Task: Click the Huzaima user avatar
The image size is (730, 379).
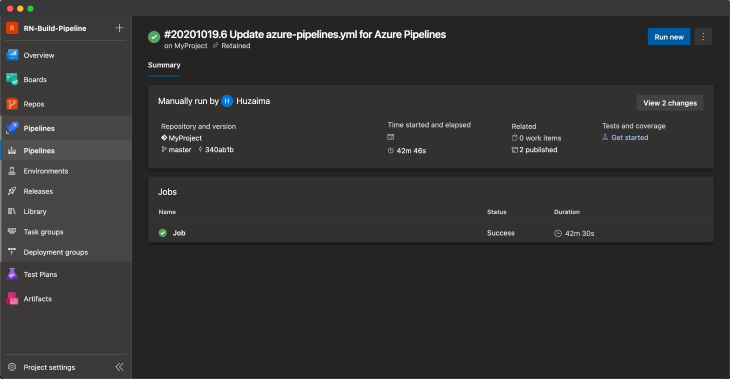Action: (x=227, y=101)
